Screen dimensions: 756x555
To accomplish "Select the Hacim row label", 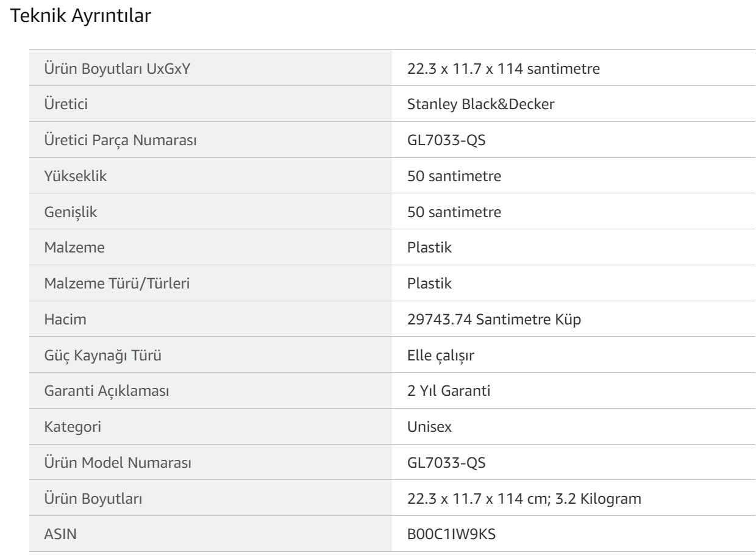I will pos(65,320).
